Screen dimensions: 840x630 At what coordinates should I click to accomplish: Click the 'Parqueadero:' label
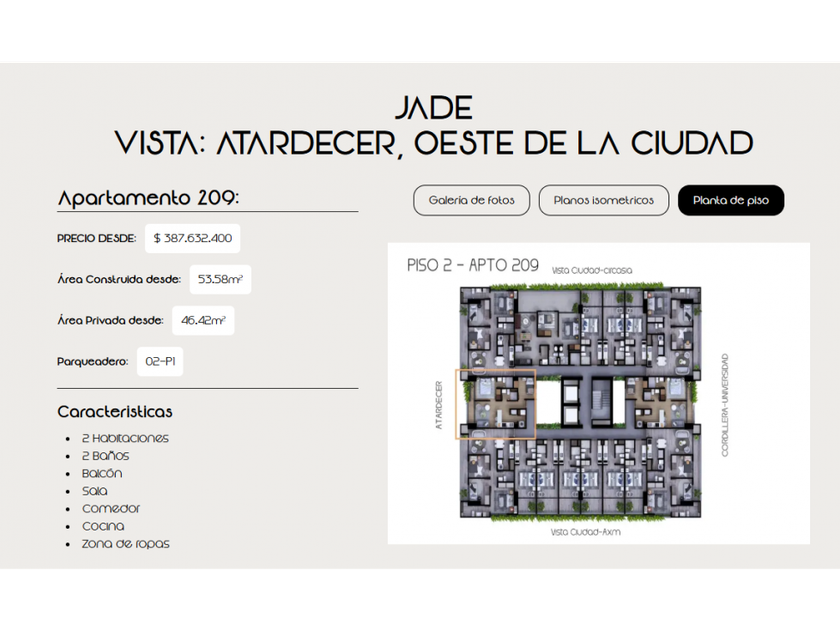(x=93, y=362)
